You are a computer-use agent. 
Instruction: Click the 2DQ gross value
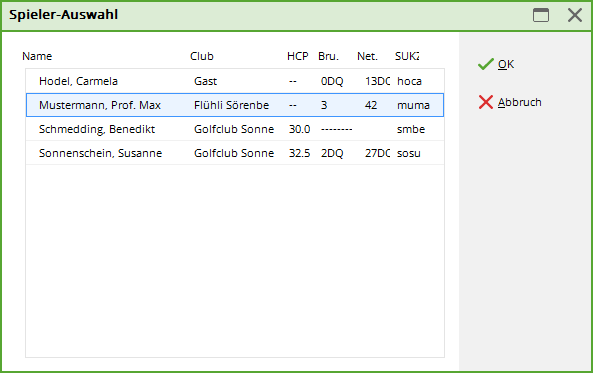pos(332,153)
